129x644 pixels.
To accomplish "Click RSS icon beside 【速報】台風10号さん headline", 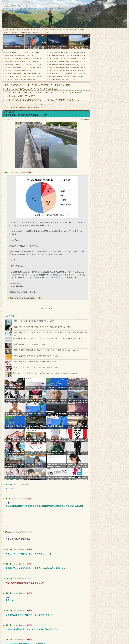I will (4, 52).
